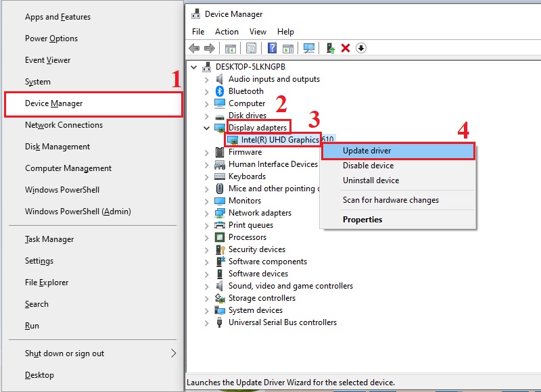Image resolution: width=541 pixels, height=392 pixels.
Task: Expand Universal Serial Bus controllers branch
Action: pyautogui.click(x=206, y=323)
